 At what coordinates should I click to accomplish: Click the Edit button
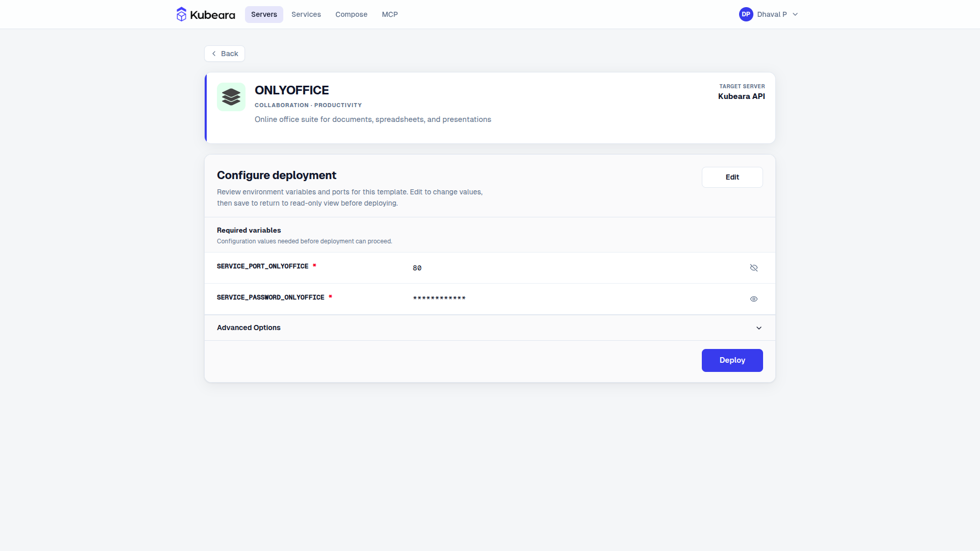[732, 177]
